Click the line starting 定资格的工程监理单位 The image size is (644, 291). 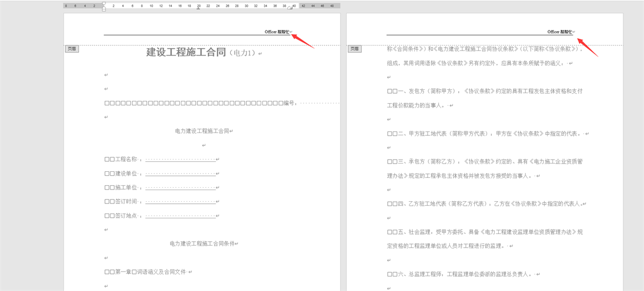pos(448,246)
